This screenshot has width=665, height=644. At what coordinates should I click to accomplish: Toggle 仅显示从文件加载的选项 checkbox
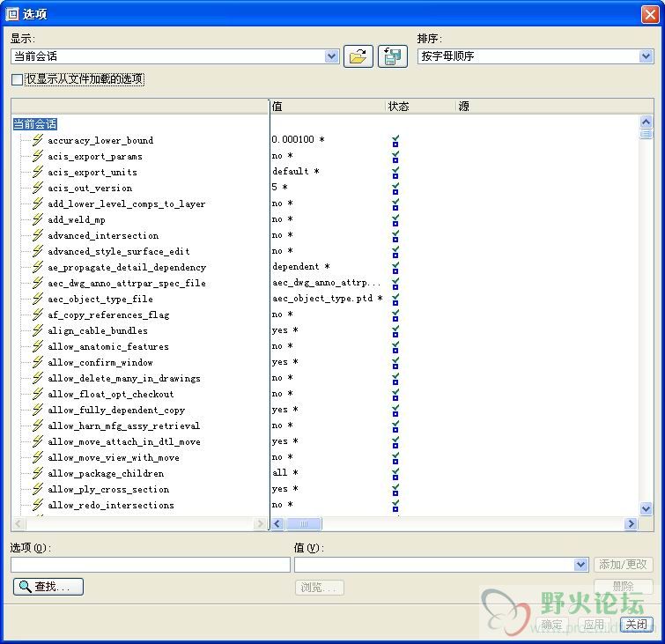point(17,79)
